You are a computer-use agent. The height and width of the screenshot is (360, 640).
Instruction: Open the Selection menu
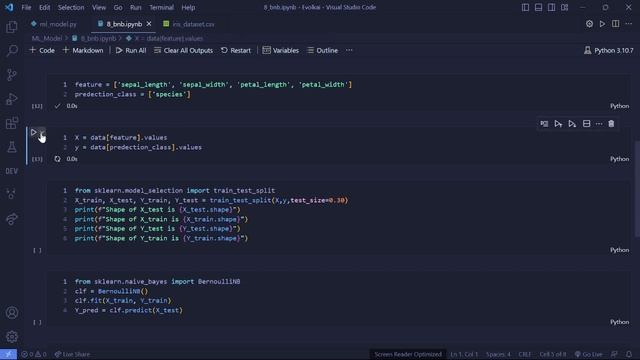pyautogui.click(x=71, y=7)
